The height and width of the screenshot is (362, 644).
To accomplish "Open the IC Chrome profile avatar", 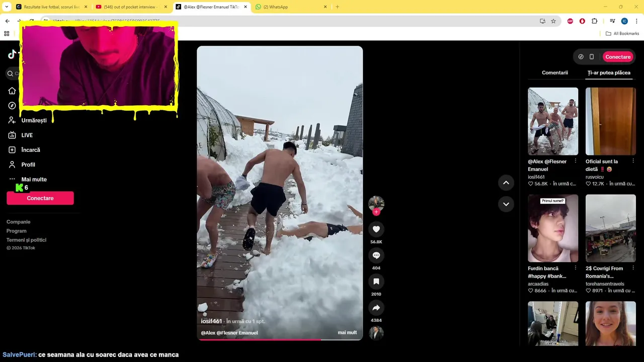I will pos(624,21).
